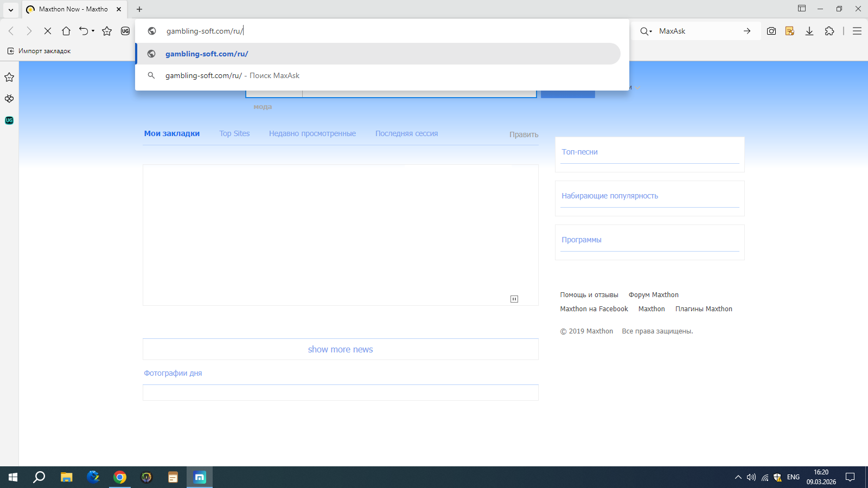Open the taskbar clock and calendar
This screenshot has height=488, width=868.
pyautogui.click(x=821, y=477)
